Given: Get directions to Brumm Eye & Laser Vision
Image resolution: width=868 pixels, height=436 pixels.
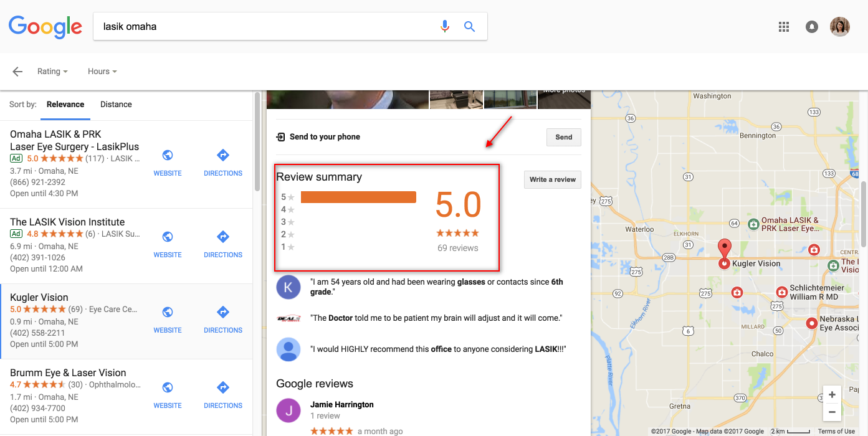Looking at the screenshot, I should coord(223,396).
